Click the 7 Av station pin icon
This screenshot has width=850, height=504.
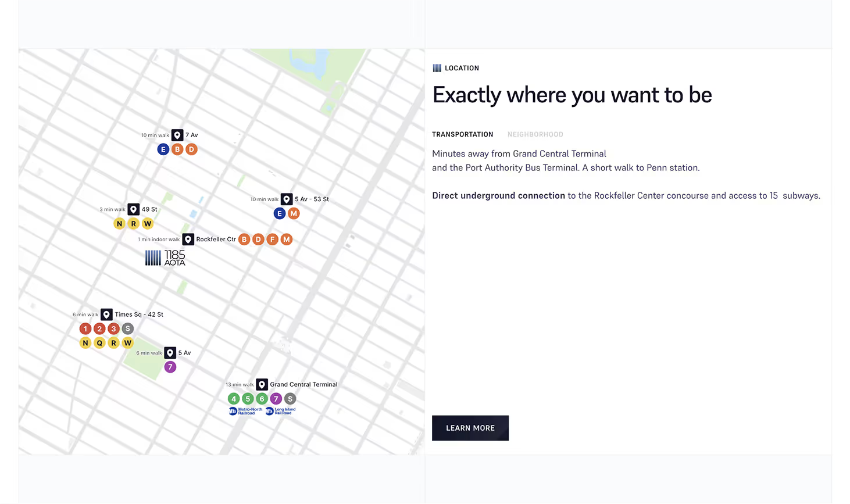pos(177,135)
